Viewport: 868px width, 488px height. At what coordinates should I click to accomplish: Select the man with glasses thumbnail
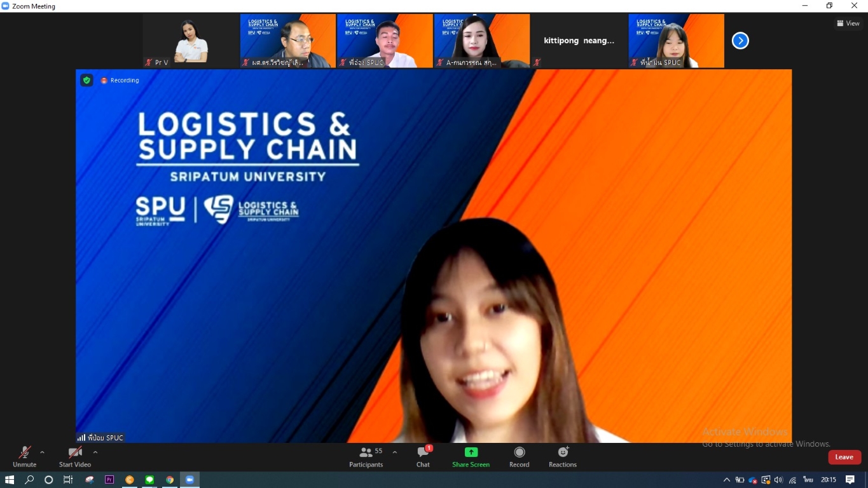[x=288, y=41]
